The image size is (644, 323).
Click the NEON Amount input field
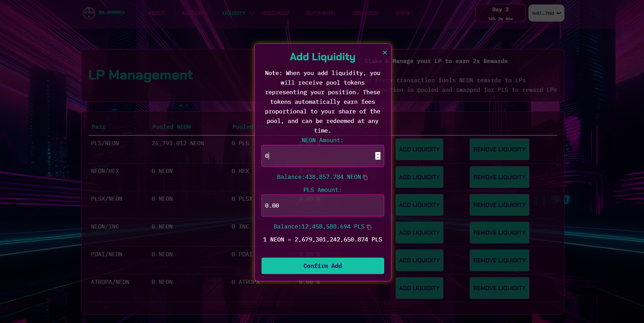[318, 156]
